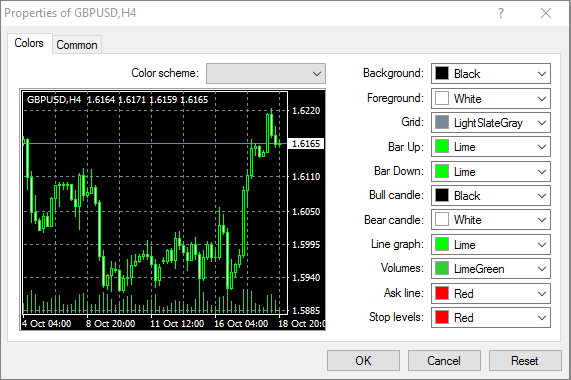The height and width of the screenshot is (380, 571).
Task: Reset colors with the Reset button
Action: pos(525,360)
